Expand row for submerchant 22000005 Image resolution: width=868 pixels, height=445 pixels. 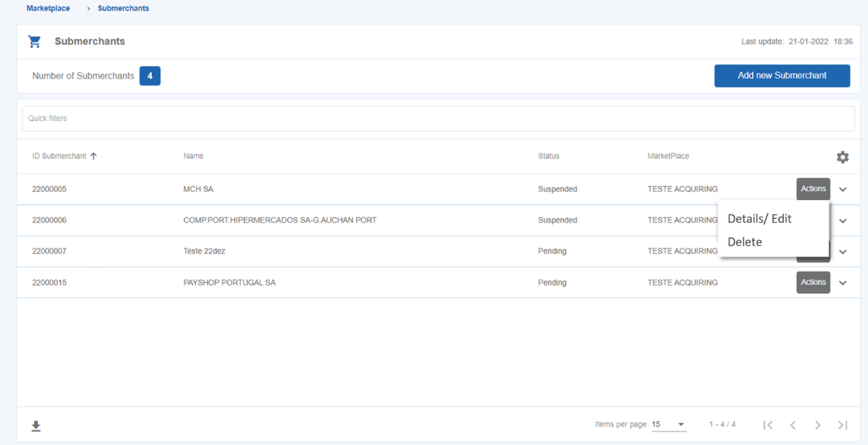[x=843, y=189]
